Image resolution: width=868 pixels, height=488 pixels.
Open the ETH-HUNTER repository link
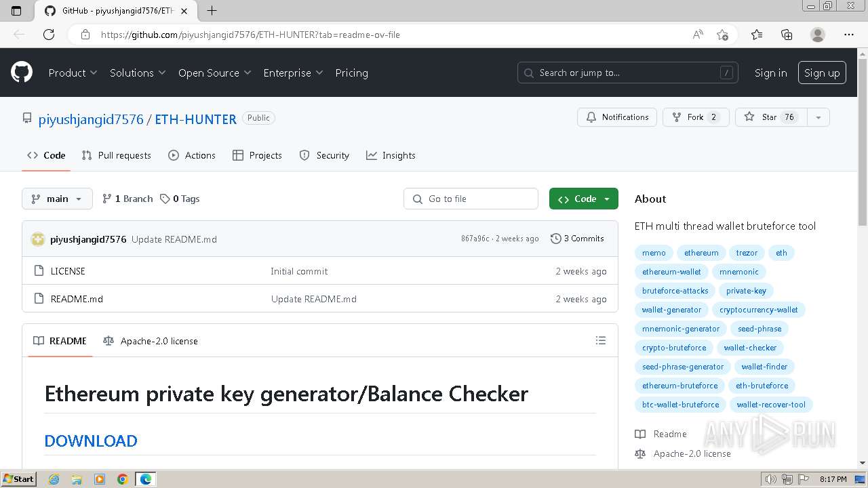(195, 119)
